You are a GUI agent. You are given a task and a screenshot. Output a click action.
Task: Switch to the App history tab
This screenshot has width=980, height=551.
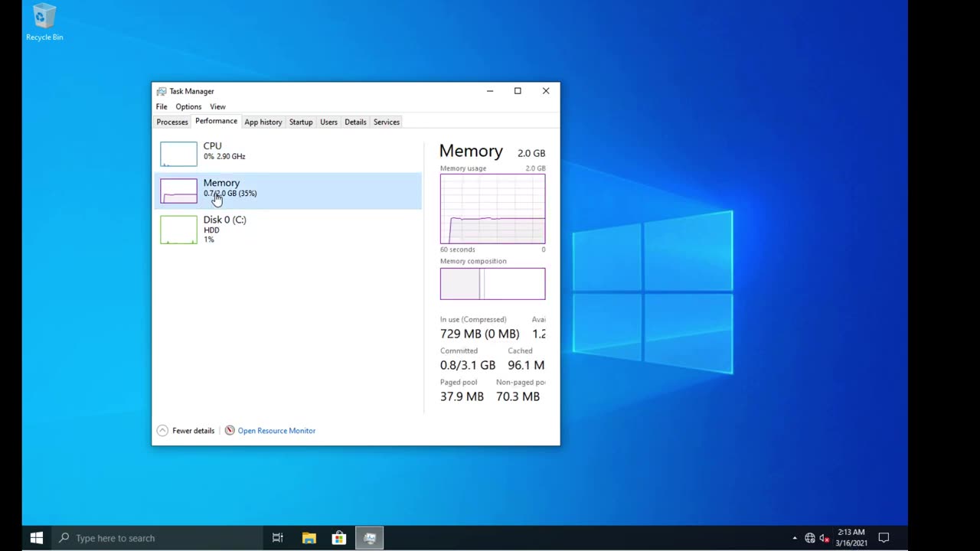coord(263,122)
